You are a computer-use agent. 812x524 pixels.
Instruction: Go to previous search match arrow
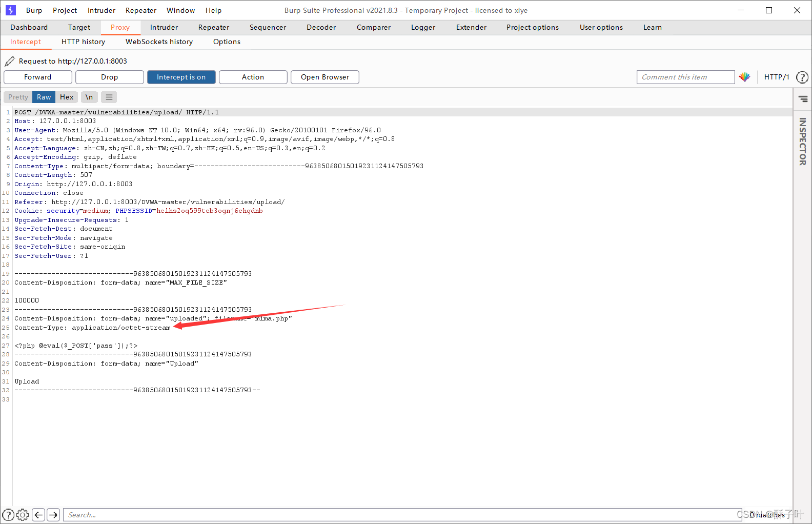38,515
